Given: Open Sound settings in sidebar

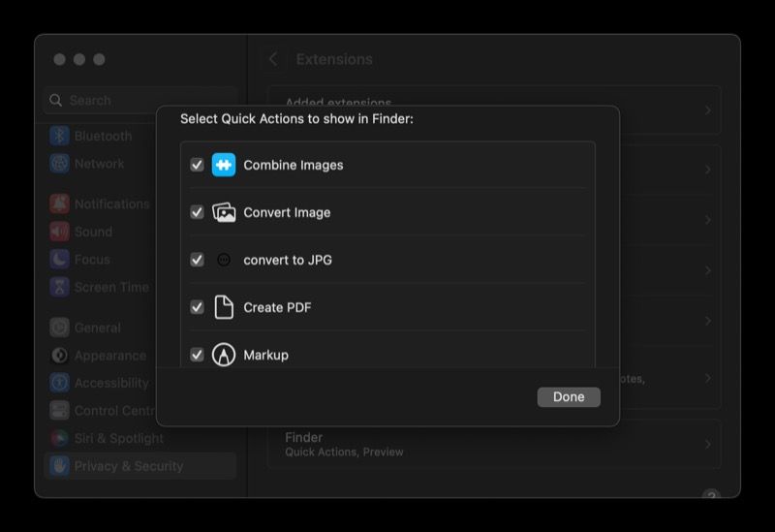Looking at the screenshot, I should (101, 232).
